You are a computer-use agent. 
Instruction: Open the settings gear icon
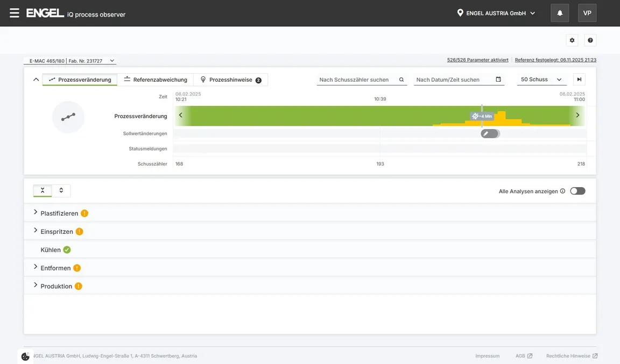tap(572, 40)
